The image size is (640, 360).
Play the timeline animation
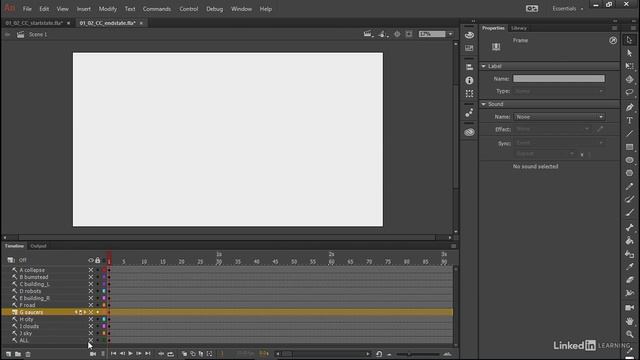[x=130, y=354]
